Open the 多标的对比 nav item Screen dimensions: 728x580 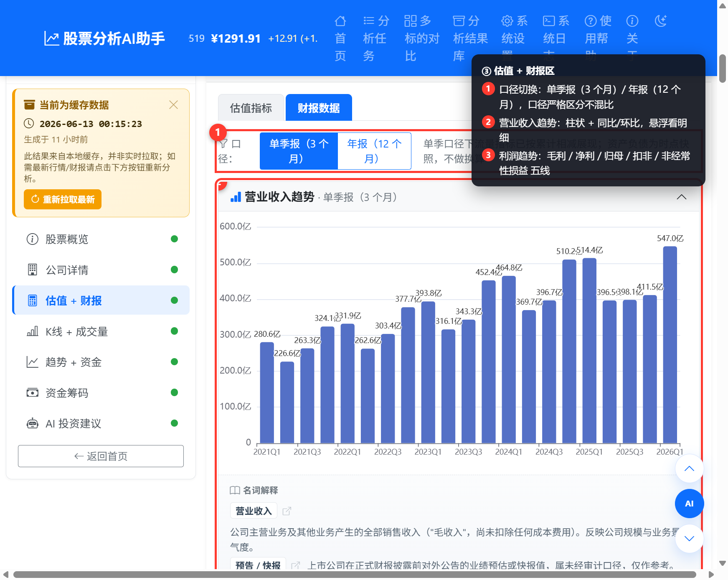(x=422, y=38)
